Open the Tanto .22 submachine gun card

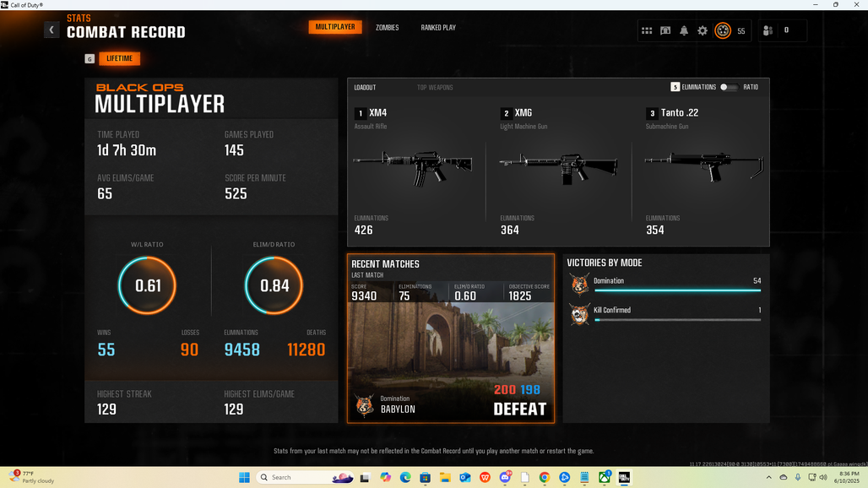pos(703,172)
